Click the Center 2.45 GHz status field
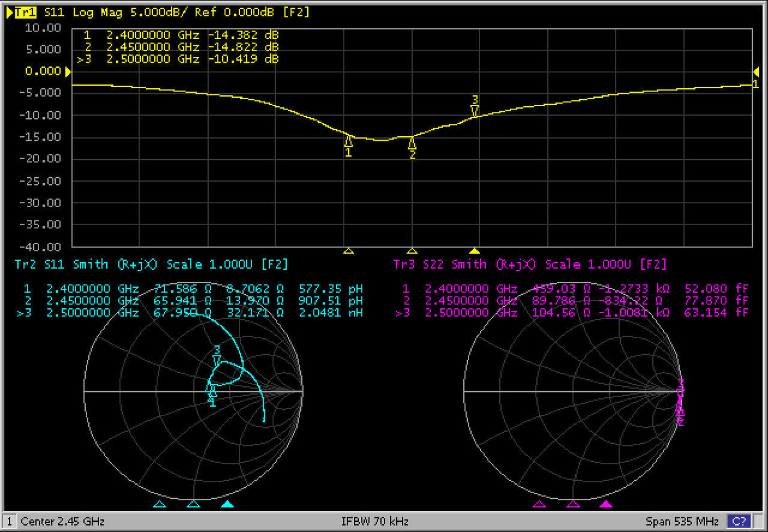 click(x=63, y=521)
